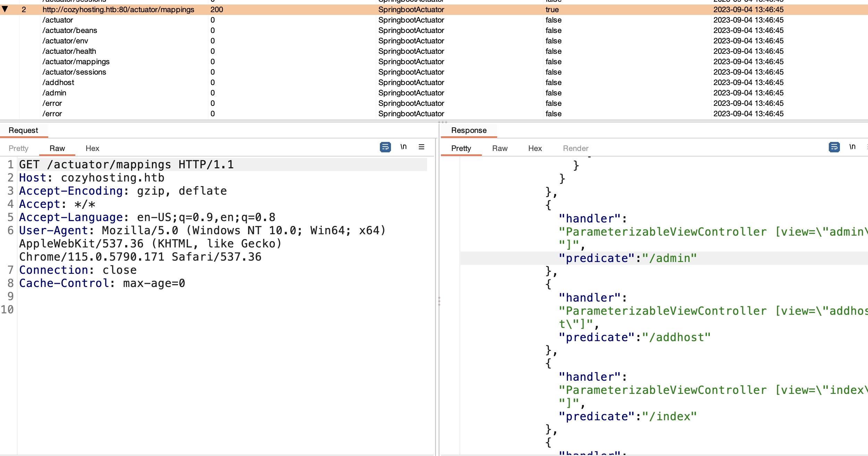Toggle newline characters button in Response pane
This screenshot has width=868, height=456.
click(852, 147)
